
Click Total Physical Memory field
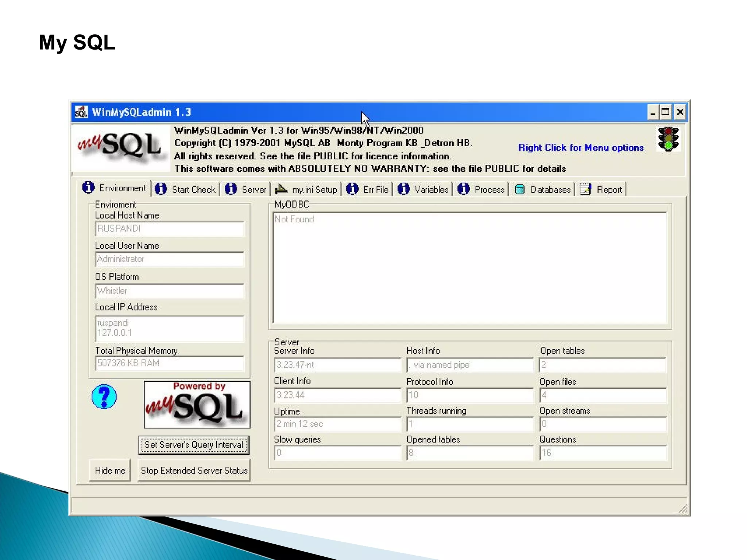(x=170, y=363)
